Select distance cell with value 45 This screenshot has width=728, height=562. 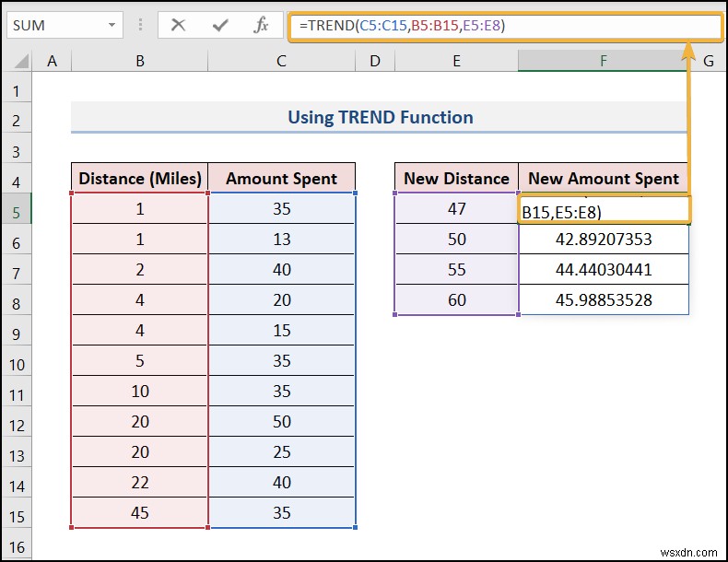tap(140, 512)
